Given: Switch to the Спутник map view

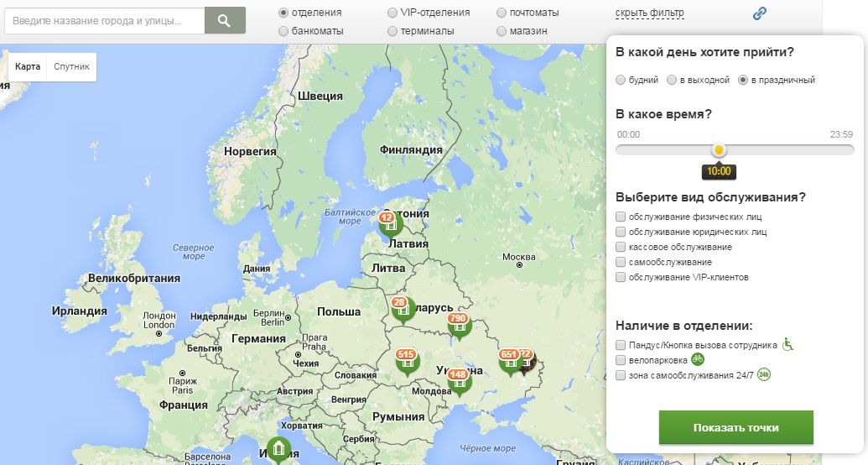Looking at the screenshot, I should point(71,66).
